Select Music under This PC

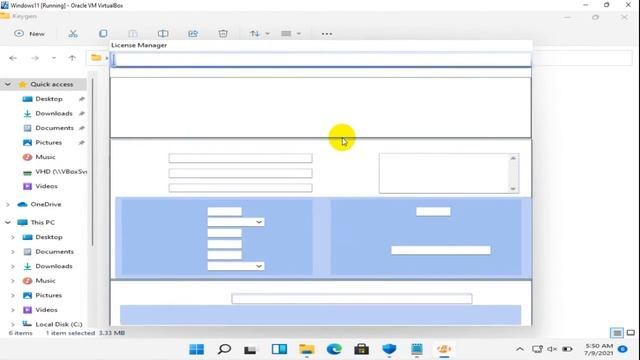pyautogui.click(x=45, y=281)
